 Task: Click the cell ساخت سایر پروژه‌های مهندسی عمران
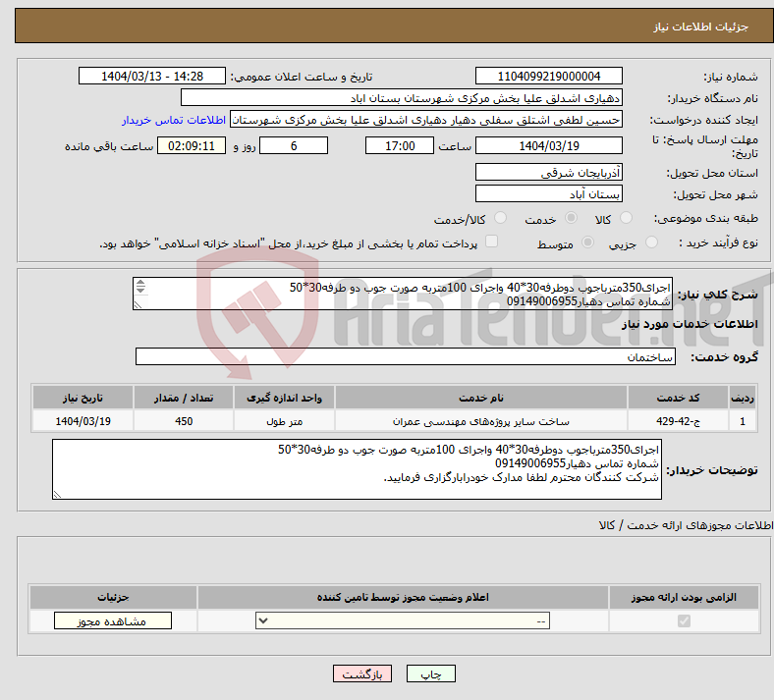coord(480,421)
